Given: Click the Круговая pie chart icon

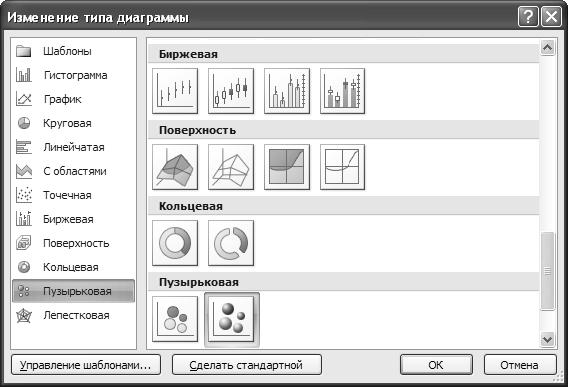Looking at the screenshot, I should 24,123.
